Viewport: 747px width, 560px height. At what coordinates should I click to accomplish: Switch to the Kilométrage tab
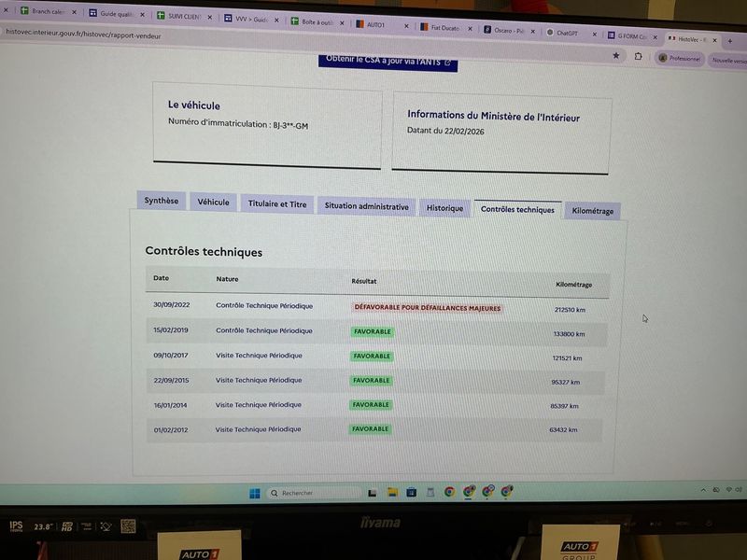pyautogui.click(x=592, y=211)
